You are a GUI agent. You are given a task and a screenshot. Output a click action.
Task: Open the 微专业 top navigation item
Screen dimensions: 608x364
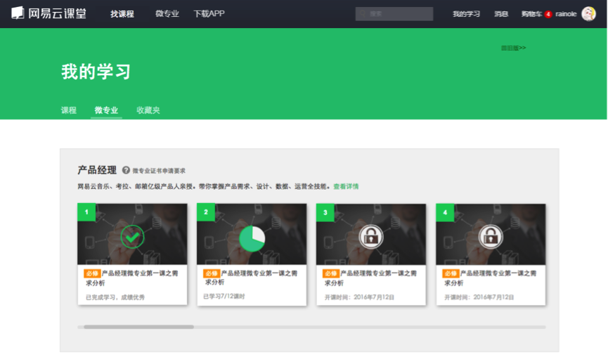pyautogui.click(x=167, y=13)
